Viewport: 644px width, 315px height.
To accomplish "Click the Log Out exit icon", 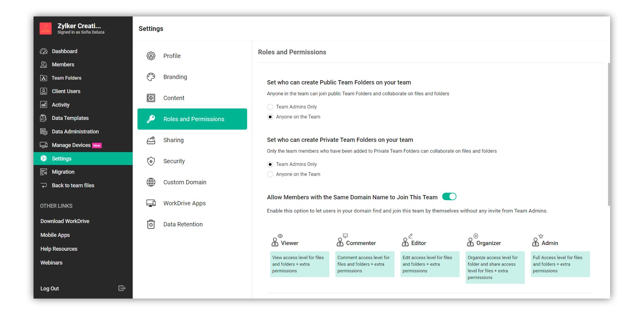I will 122,288.
